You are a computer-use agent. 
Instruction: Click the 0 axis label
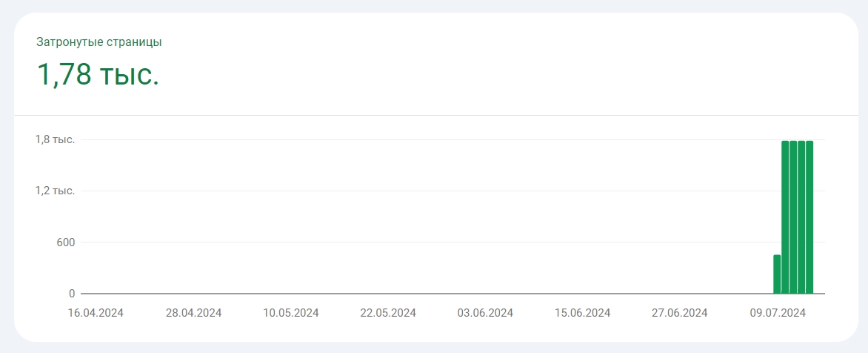click(71, 293)
